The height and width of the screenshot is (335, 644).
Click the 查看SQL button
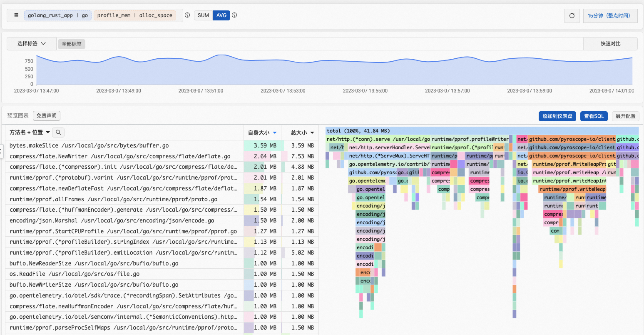[x=594, y=116]
